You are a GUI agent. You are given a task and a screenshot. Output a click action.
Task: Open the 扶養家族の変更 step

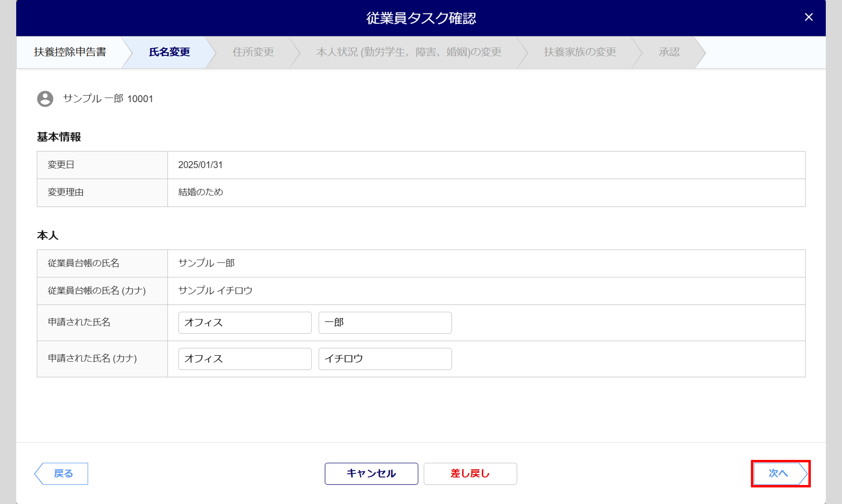[580, 52]
